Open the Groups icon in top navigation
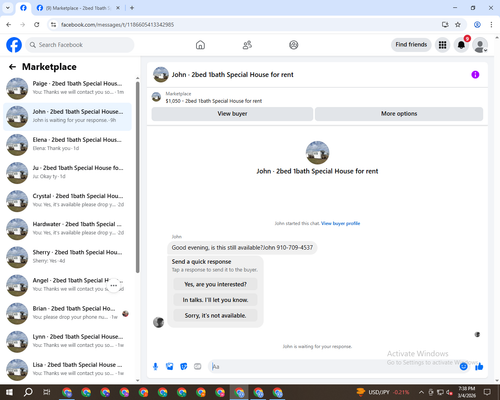This screenshot has width=500, height=400. coord(294,45)
